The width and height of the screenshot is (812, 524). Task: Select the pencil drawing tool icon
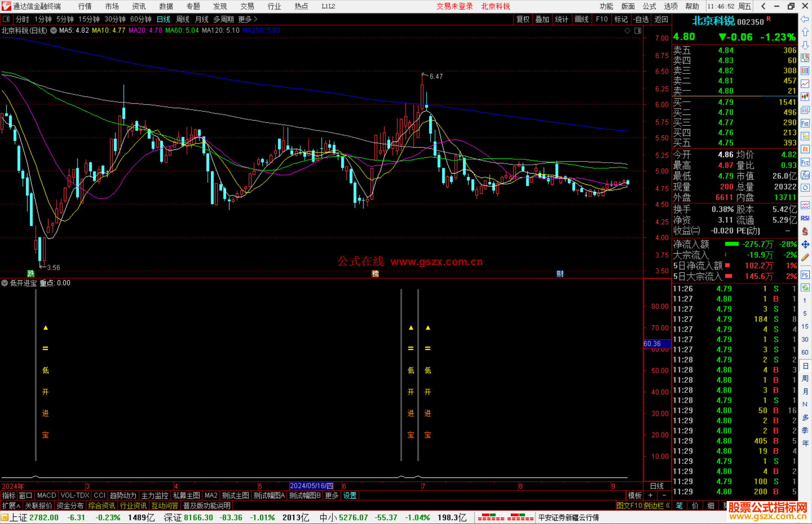(x=805, y=257)
